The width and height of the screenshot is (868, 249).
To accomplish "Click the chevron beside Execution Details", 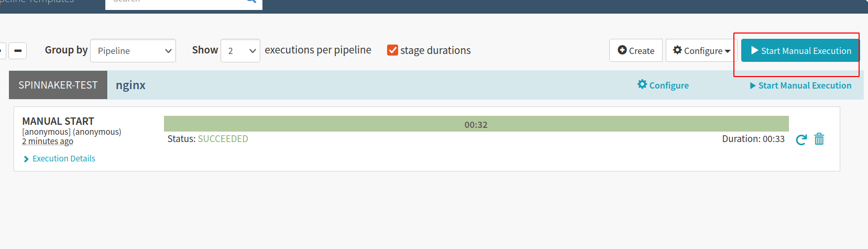I will pos(26,159).
